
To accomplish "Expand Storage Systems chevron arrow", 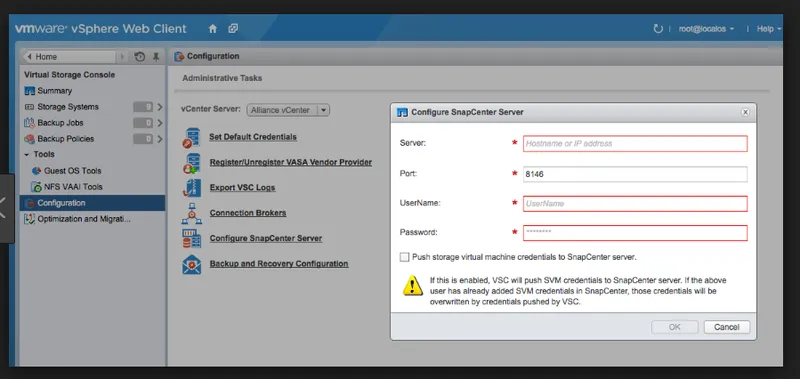I will [160, 107].
